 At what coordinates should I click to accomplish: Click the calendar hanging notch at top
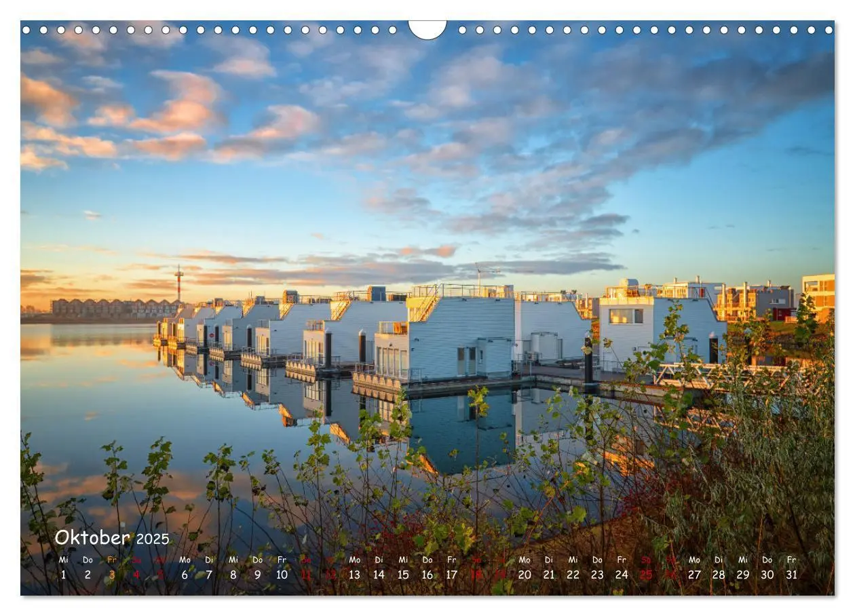427,29
